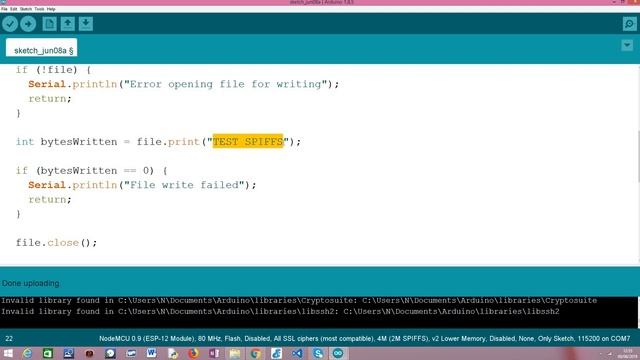Click the bytesWritten variable declaration
The width and height of the screenshot is (640, 360).
point(79,142)
